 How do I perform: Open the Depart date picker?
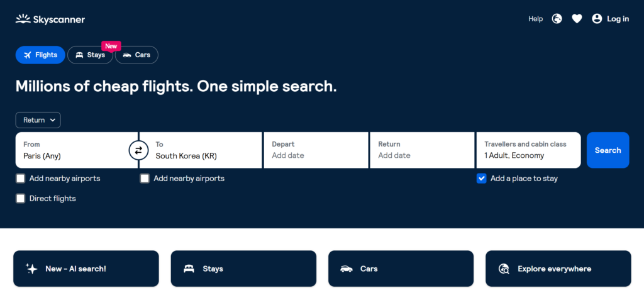click(x=316, y=150)
